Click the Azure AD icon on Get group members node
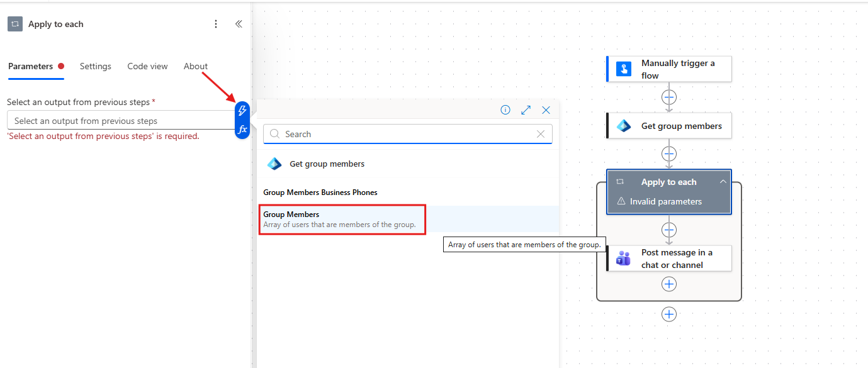This screenshot has width=868, height=368. 624,126
